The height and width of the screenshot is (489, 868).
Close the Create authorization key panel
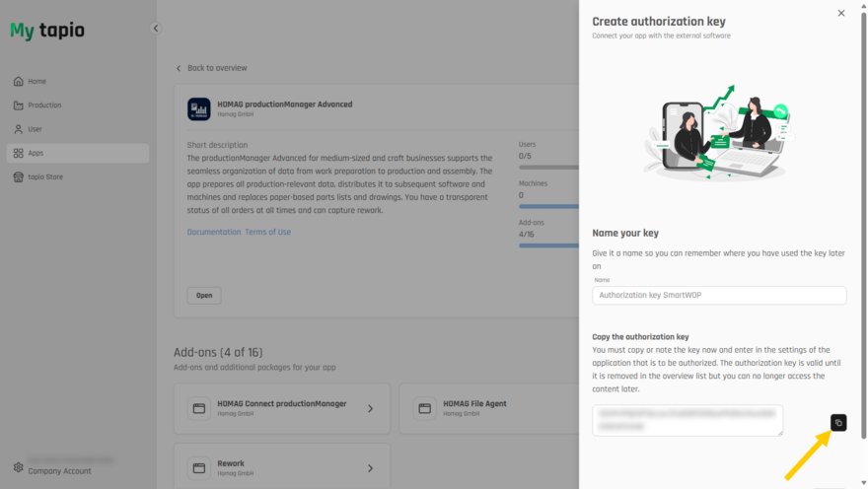840,13
